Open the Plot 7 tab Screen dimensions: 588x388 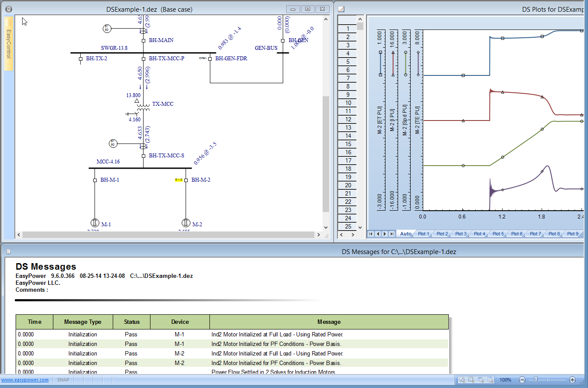[x=536, y=234]
